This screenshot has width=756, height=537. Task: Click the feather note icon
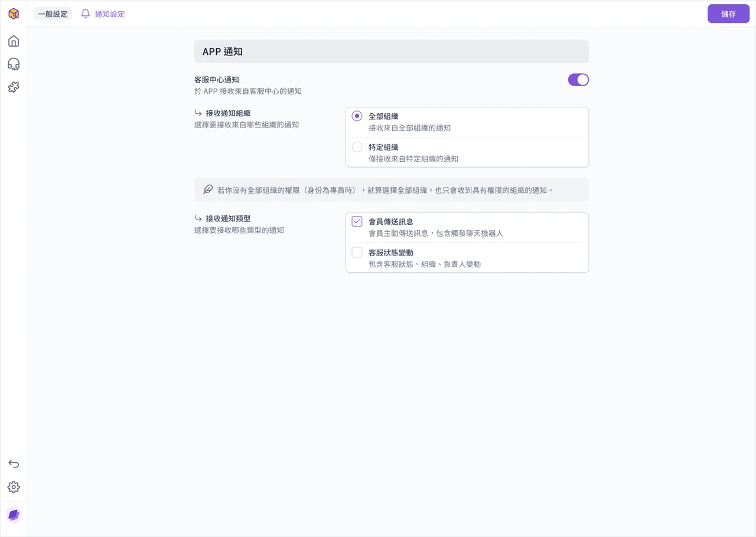click(208, 189)
